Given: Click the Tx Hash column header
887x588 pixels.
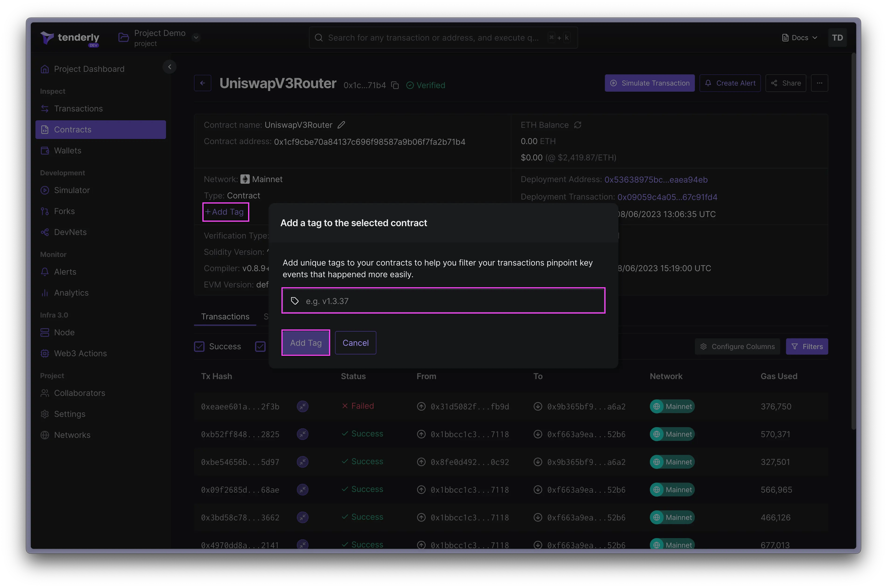Looking at the screenshot, I should 216,376.
